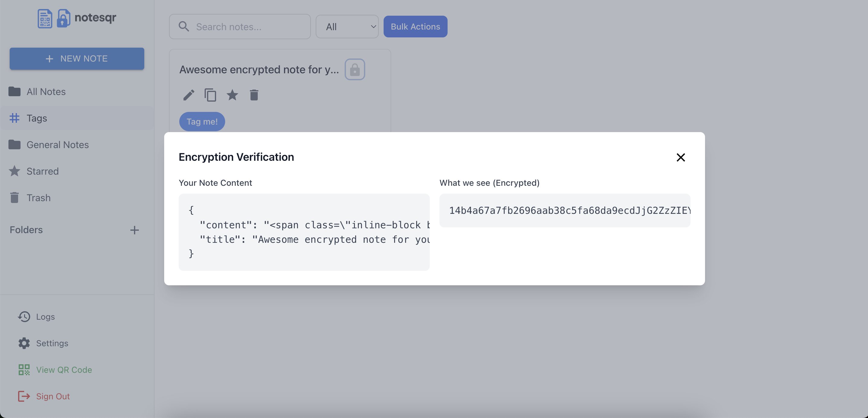
Task: Close the Encryption Verification dialog
Action: [x=681, y=157]
